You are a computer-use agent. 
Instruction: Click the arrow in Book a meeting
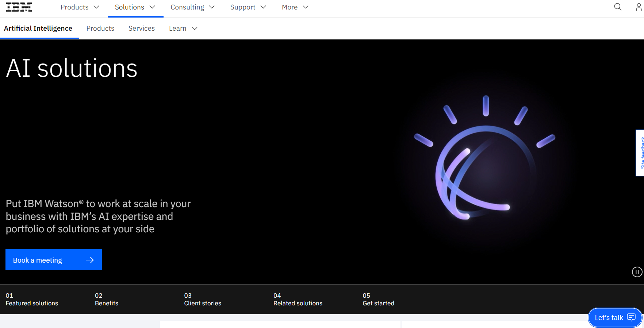[90, 260]
